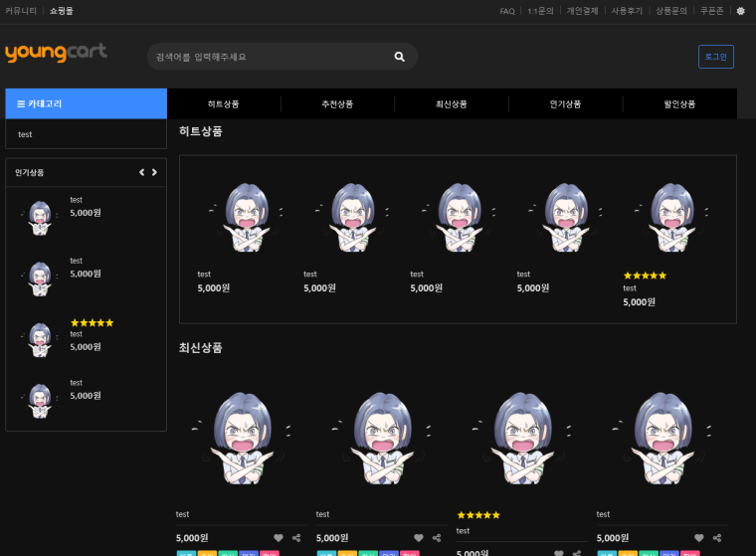Share the second 최신상품 product
Viewport: 756px width, 556px height.
[x=437, y=538]
